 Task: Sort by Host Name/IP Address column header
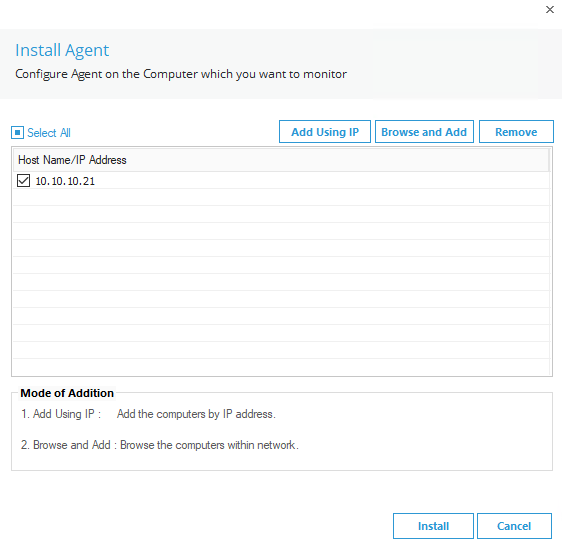point(281,160)
